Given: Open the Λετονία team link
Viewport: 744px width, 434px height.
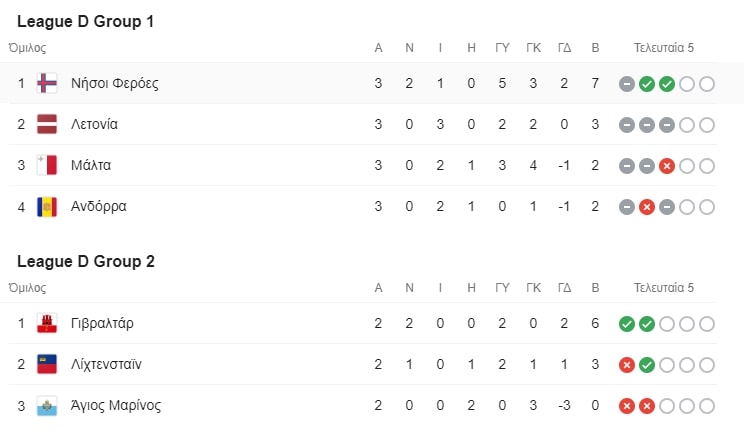Looking at the screenshot, I should pyautogui.click(x=94, y=124).
